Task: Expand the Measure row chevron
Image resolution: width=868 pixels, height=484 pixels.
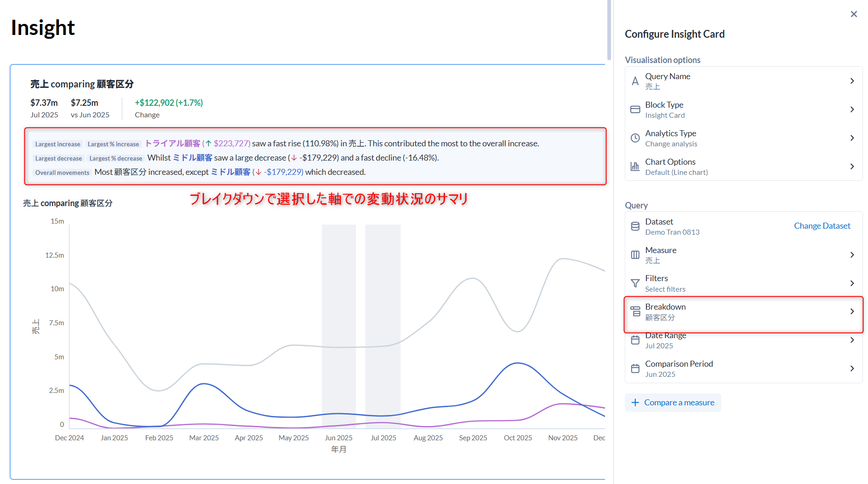Action: pos(852,255)
